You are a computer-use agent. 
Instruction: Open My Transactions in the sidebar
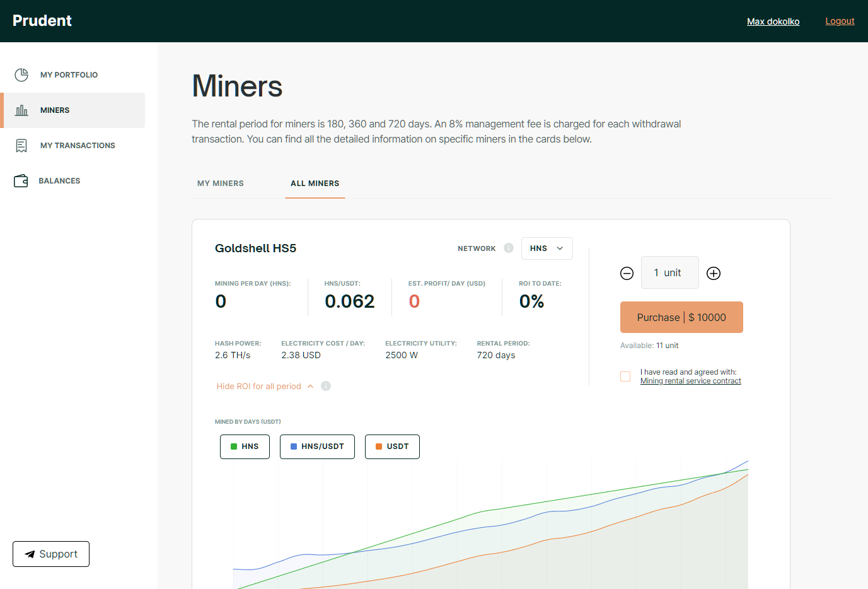72,146
